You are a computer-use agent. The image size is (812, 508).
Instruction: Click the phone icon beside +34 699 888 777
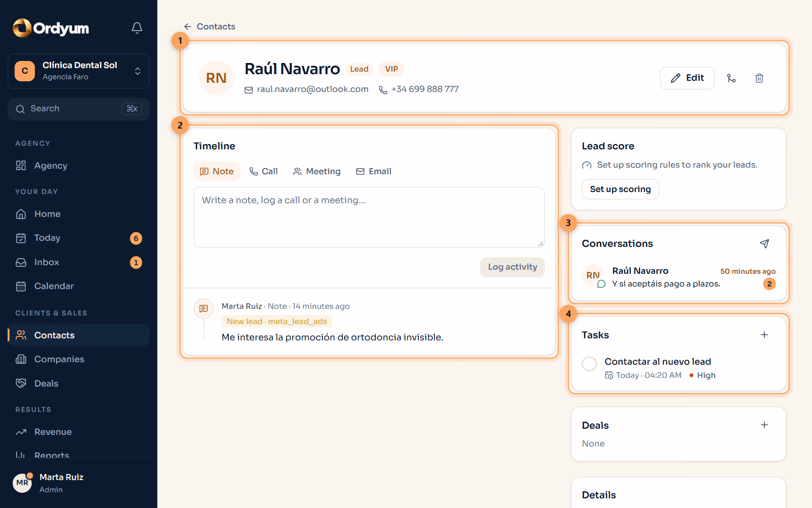pyautogui.click(x=383, y=90)
